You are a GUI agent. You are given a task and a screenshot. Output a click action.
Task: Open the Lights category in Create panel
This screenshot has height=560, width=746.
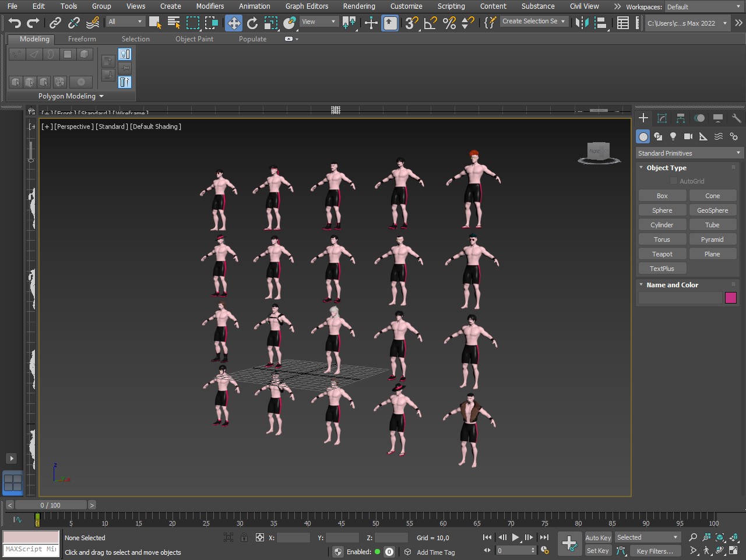[673, 136]
